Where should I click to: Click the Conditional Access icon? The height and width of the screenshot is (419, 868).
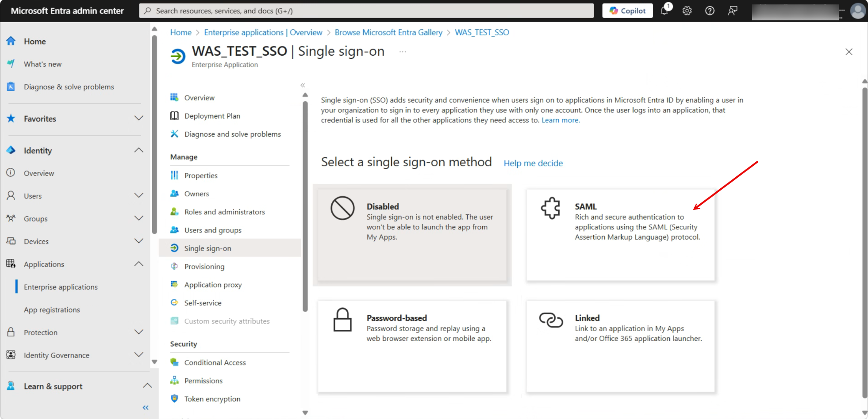174,362
